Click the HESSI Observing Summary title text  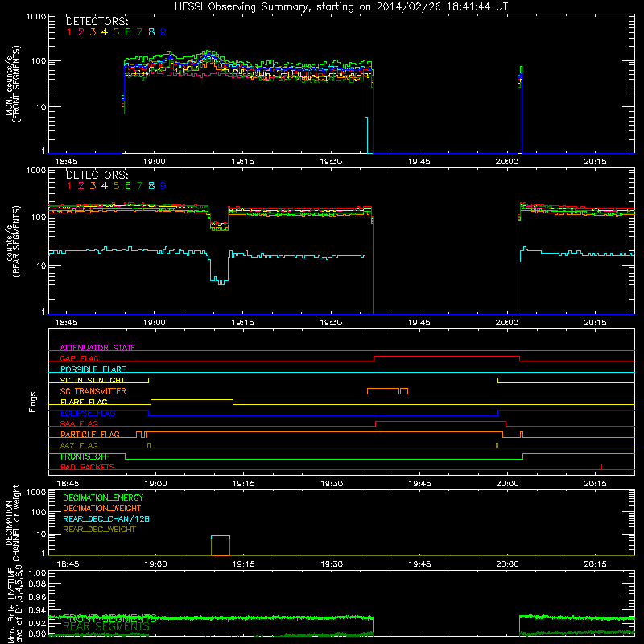point(341,6)
